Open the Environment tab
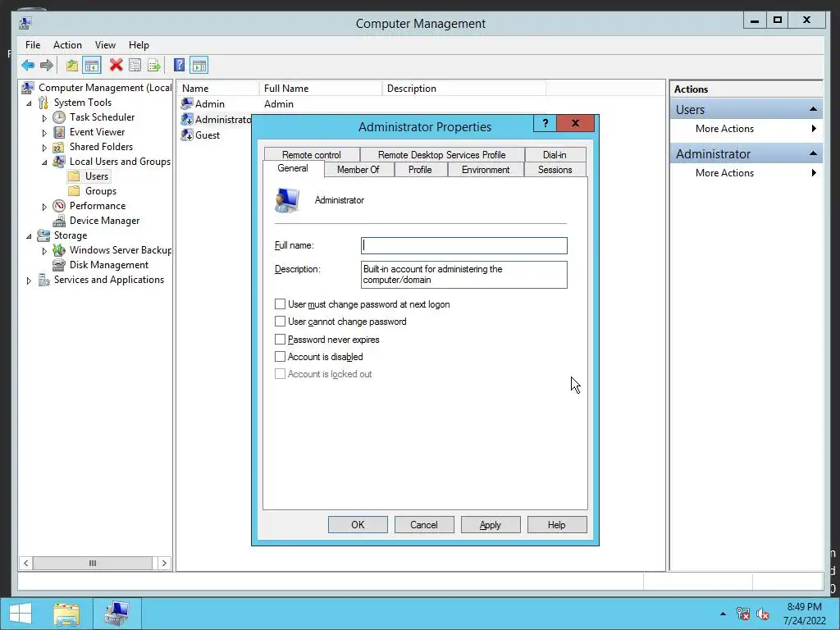Image resolution: width=840 pixels, height=630 pixels. (x=486, y=170)
